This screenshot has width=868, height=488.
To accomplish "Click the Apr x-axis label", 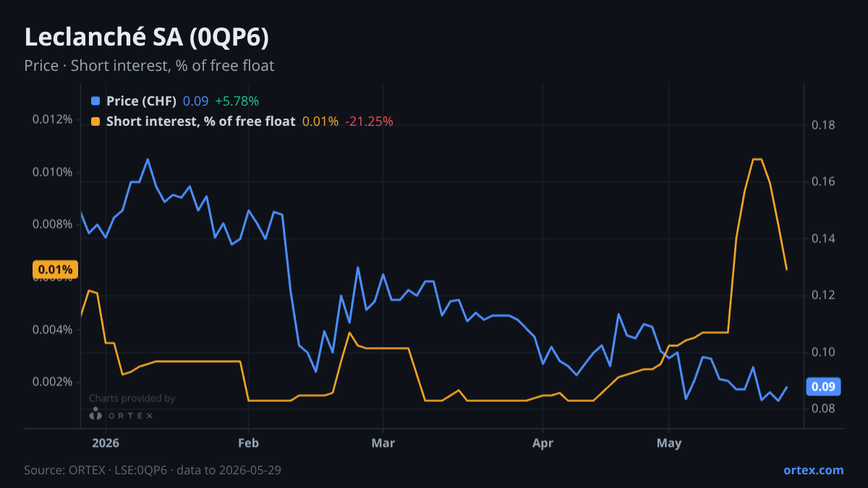I will (542, 443).
